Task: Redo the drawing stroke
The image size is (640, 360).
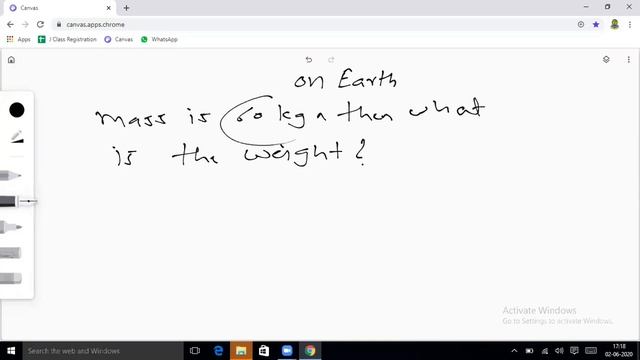Action: 331,60
